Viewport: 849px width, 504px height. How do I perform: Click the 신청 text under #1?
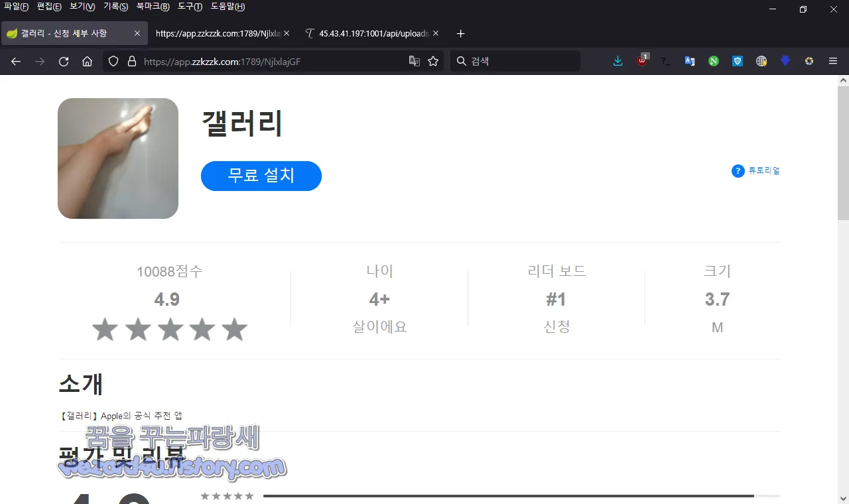click(556, 327)
